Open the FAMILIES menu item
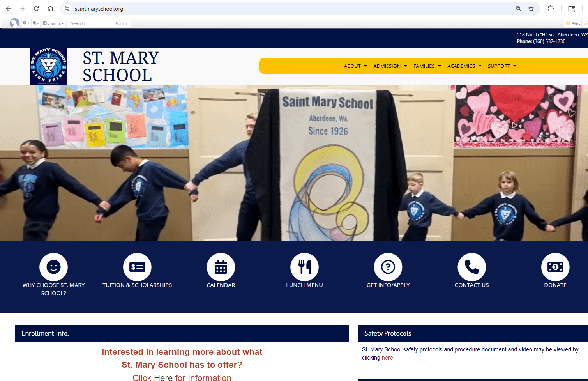 pos(424,66)
